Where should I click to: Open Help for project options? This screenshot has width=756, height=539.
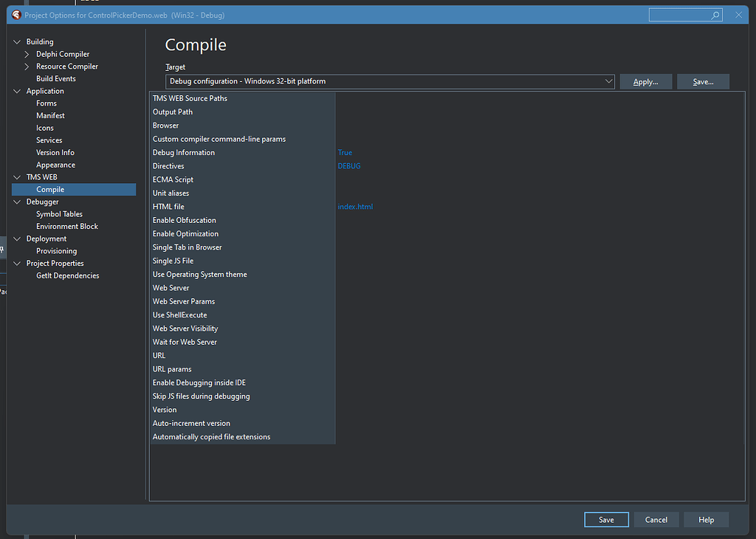tap(706, 519)
